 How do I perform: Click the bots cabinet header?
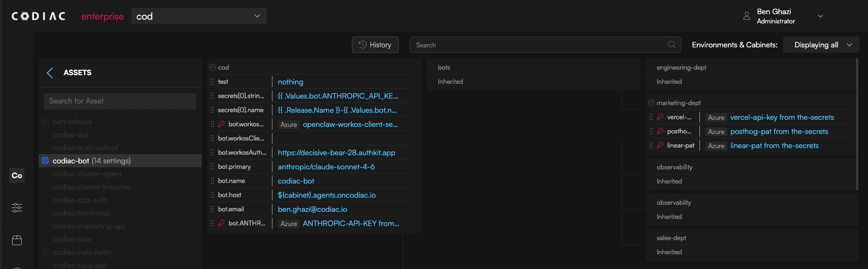pos(444,68)
